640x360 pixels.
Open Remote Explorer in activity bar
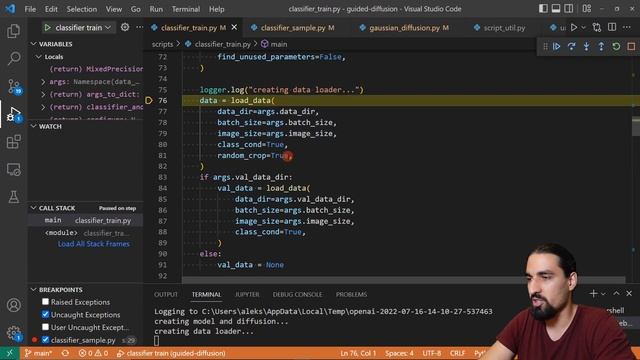click(x=13, y=169)
